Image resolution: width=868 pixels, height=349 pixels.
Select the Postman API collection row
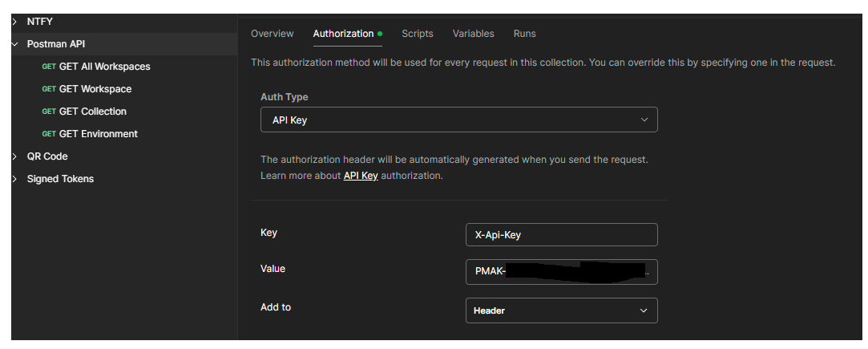point(124,44)
